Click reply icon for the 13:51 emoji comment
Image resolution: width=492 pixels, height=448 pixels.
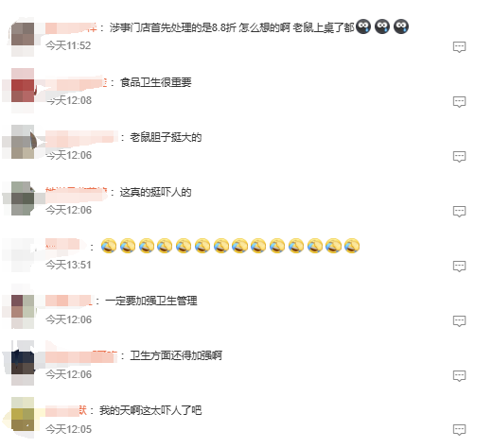459,267
